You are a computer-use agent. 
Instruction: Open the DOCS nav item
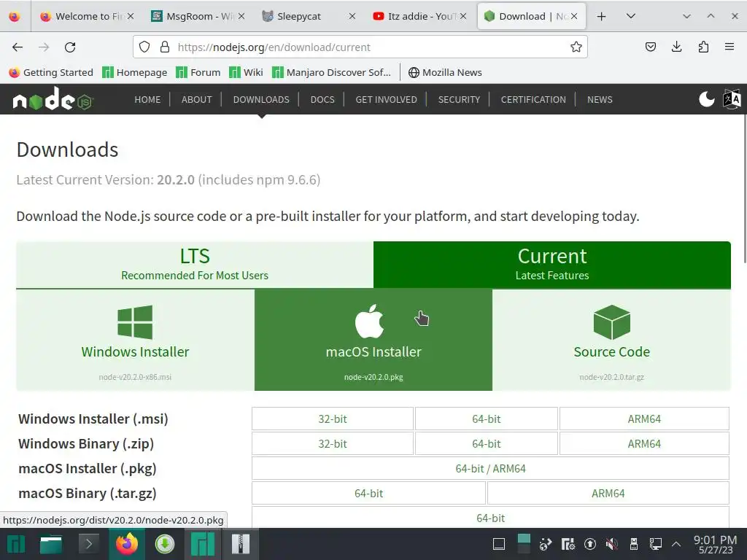322,99
